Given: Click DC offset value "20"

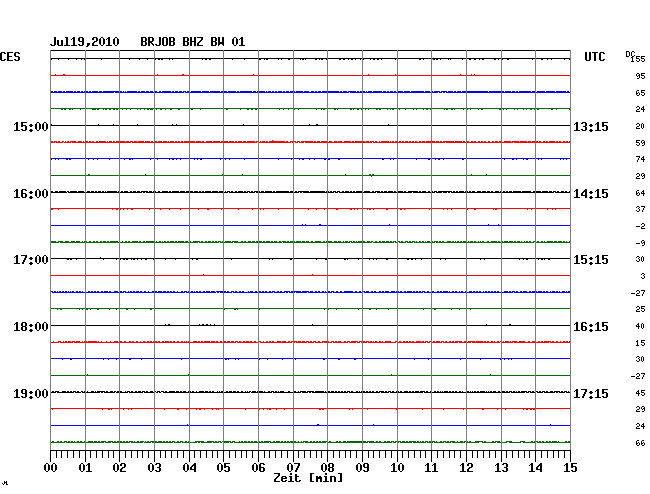Looking at the screenshot, I should [640, 126].
